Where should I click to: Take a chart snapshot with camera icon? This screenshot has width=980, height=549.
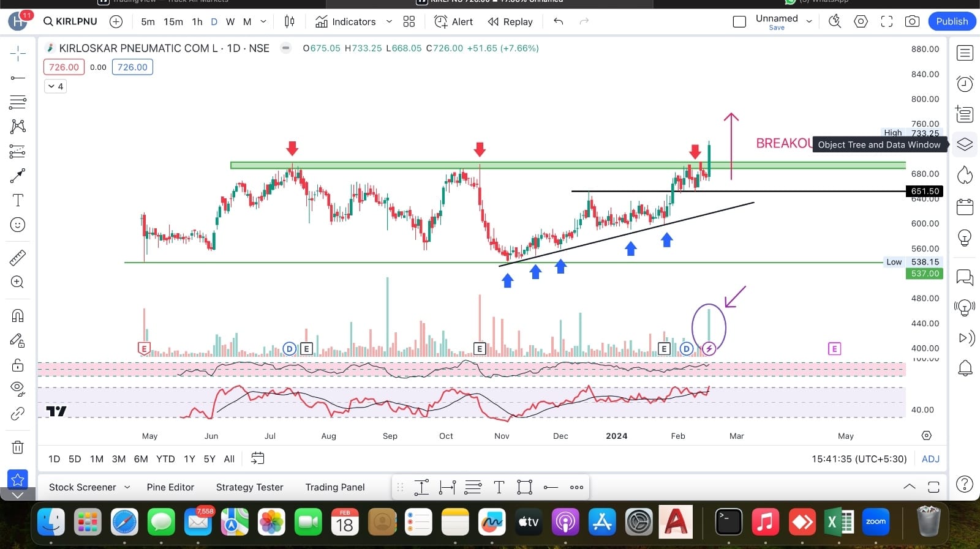tap(912, 21)
